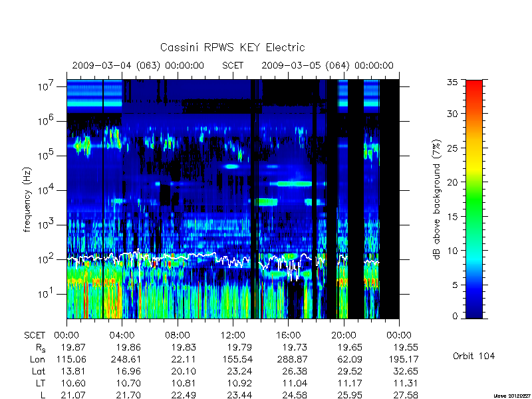This screenshot has height=399, width=532.
Task: Select the start date "2009-03-04 (063) 00:00:00"
Action: (138, 65)
